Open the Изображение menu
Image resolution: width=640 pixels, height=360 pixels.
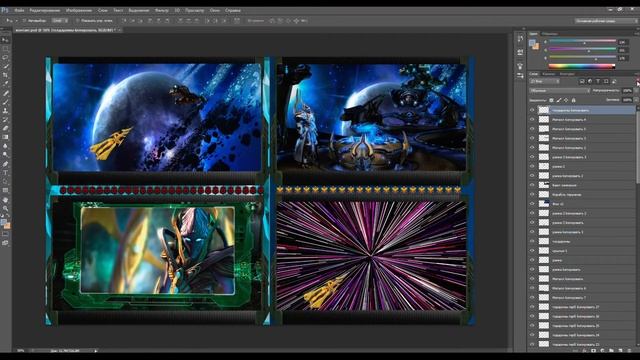coord(79,10)
